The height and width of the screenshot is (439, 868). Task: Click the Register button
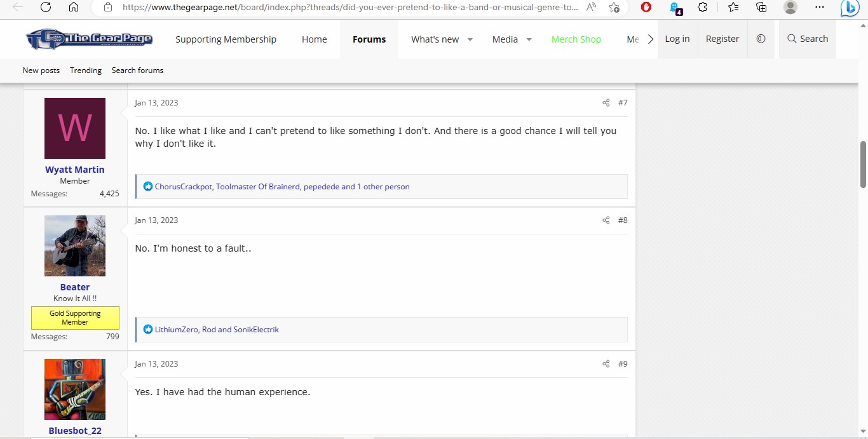[722, 39]
